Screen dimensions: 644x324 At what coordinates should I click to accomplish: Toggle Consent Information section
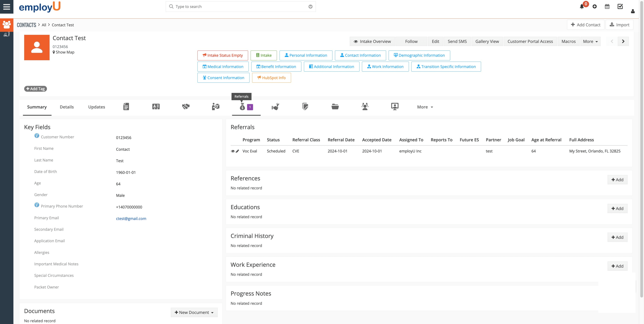point(223,78)
